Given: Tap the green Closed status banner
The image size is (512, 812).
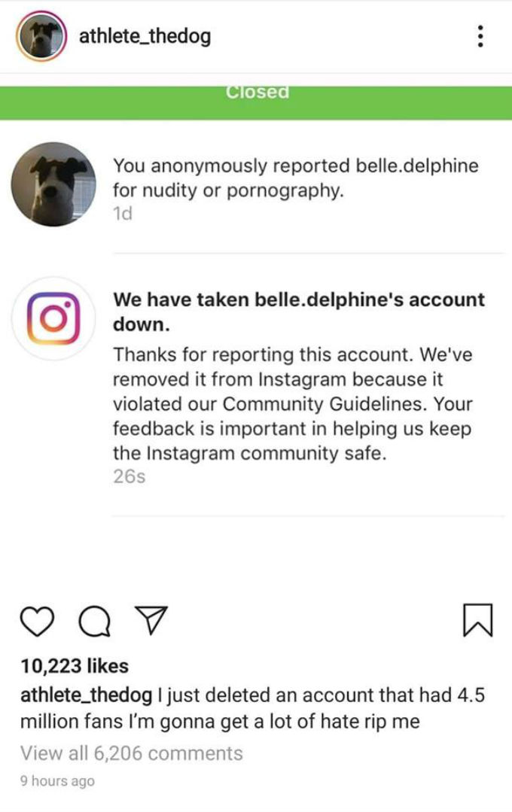Looking at the screenshot, I should coord(256,99).
